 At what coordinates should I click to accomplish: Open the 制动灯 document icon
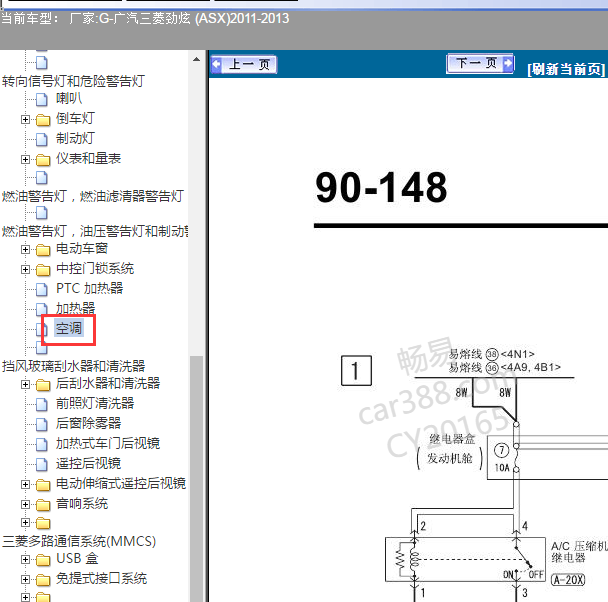tap(42, 139)
